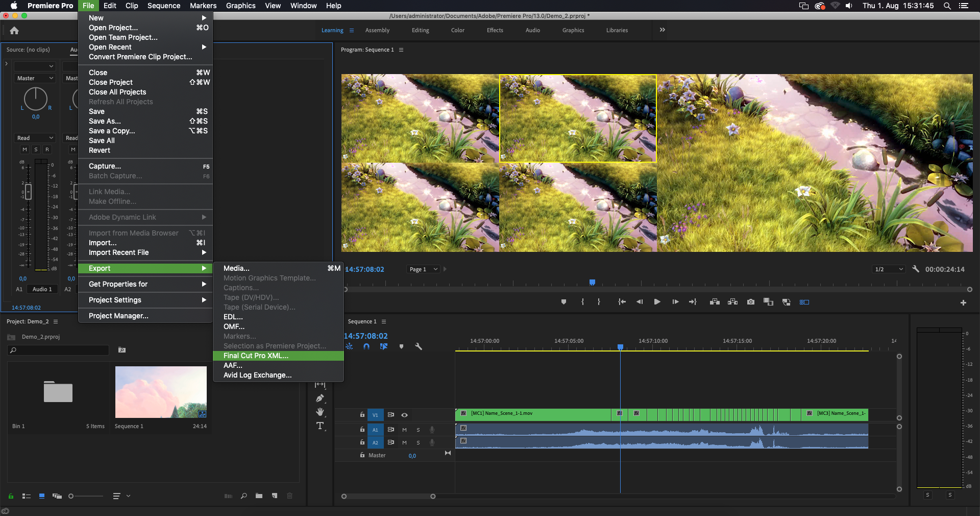This screenshot has width=980, height=516.
Task: Solo track A2
Action: [418, 442]
